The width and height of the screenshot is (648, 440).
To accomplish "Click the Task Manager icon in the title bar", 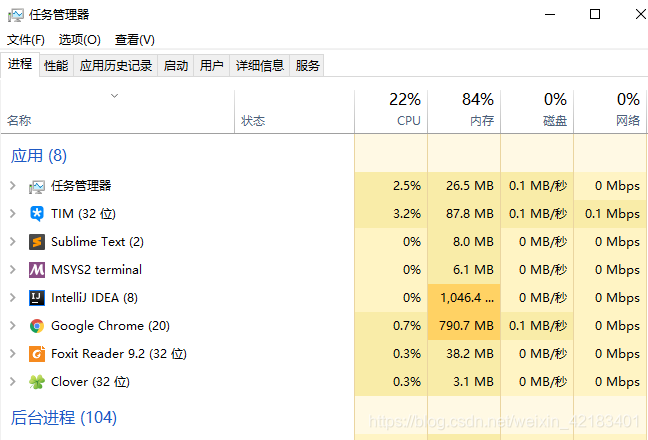I will (16, 15).
